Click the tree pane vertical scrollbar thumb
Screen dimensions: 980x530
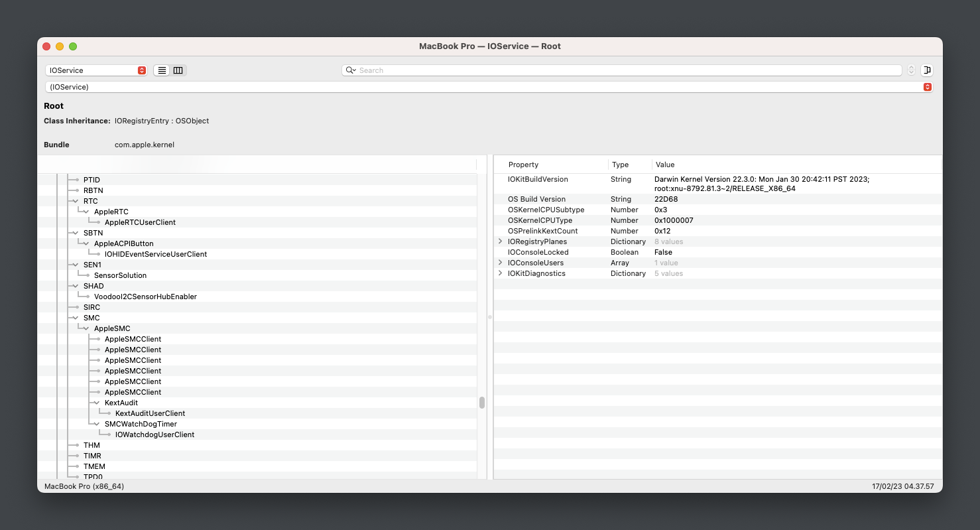[482, 403]
